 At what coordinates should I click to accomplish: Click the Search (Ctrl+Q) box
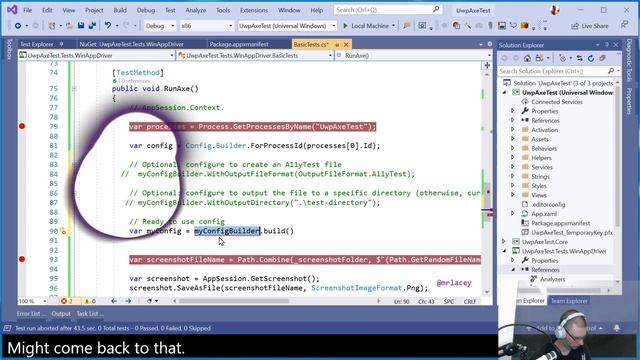click(387, 9)
